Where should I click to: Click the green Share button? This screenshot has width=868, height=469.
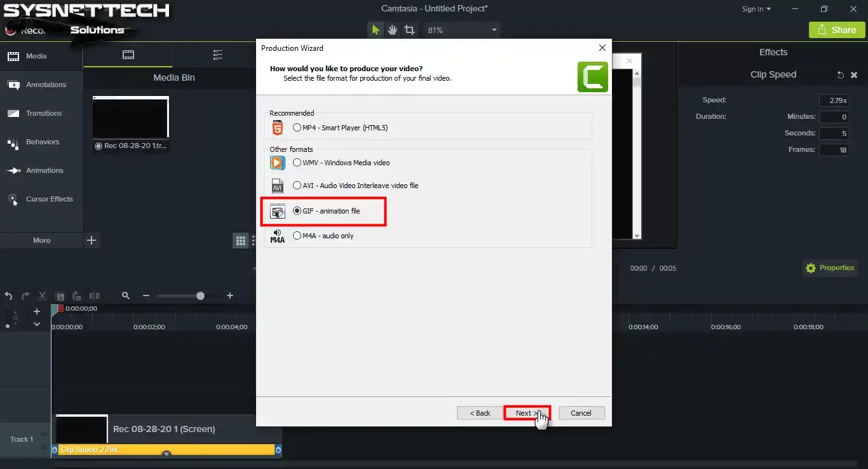(x=837, y=30)
